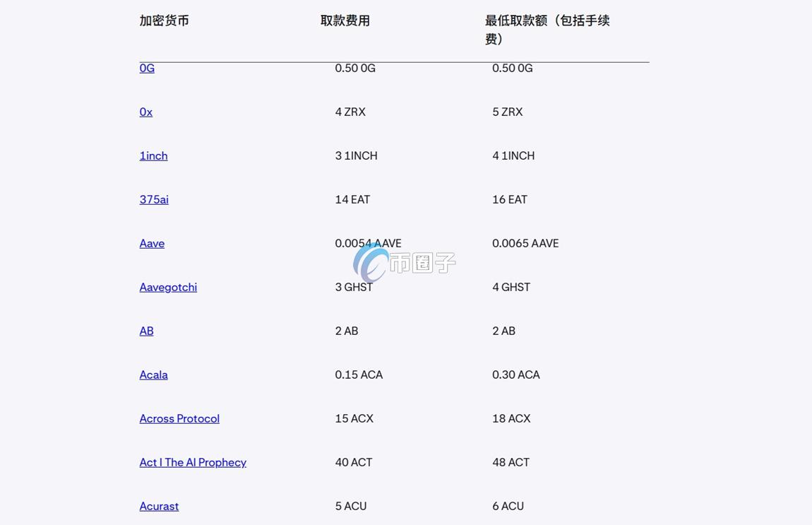Open the 0x cryptocurrency link

(x=145, y=112)
